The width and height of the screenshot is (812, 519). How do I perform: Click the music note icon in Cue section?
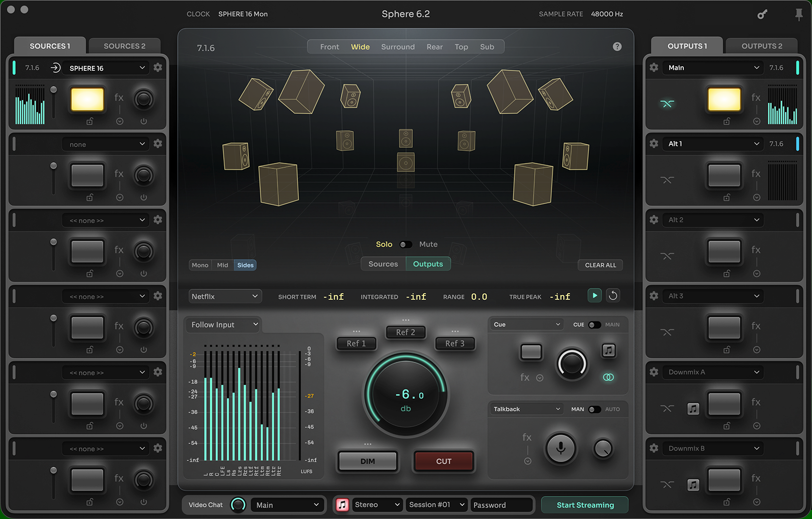tap(609, 350)
